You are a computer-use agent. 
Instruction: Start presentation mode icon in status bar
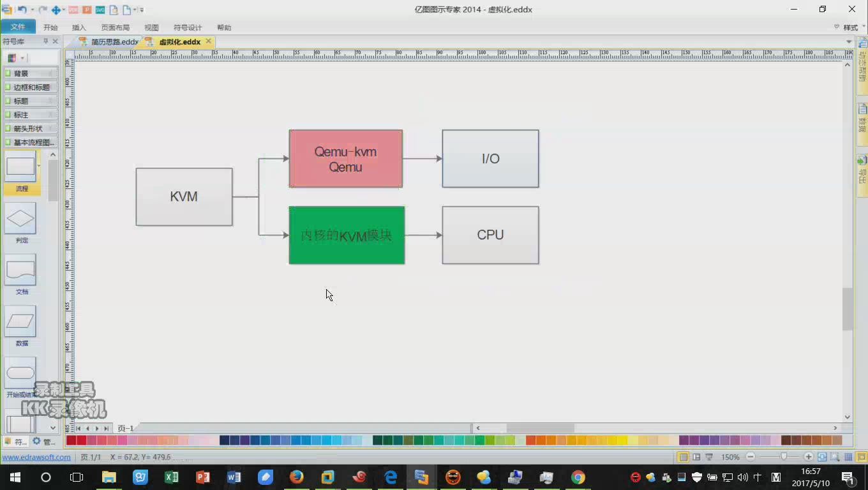coord(709,457)
